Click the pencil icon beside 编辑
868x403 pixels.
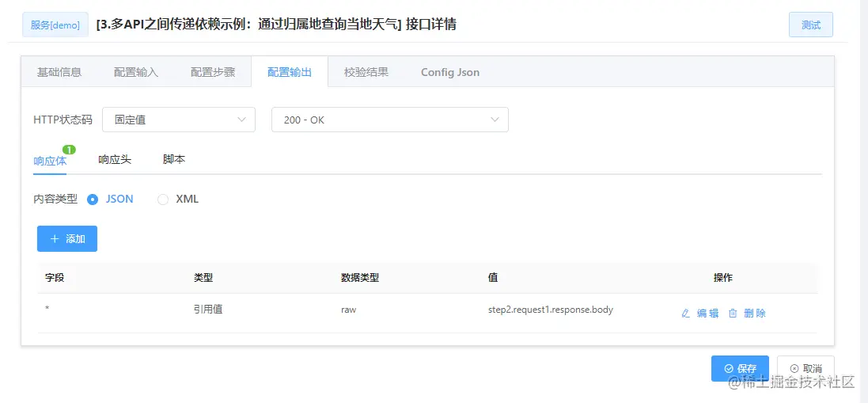(x=685, y=314)
